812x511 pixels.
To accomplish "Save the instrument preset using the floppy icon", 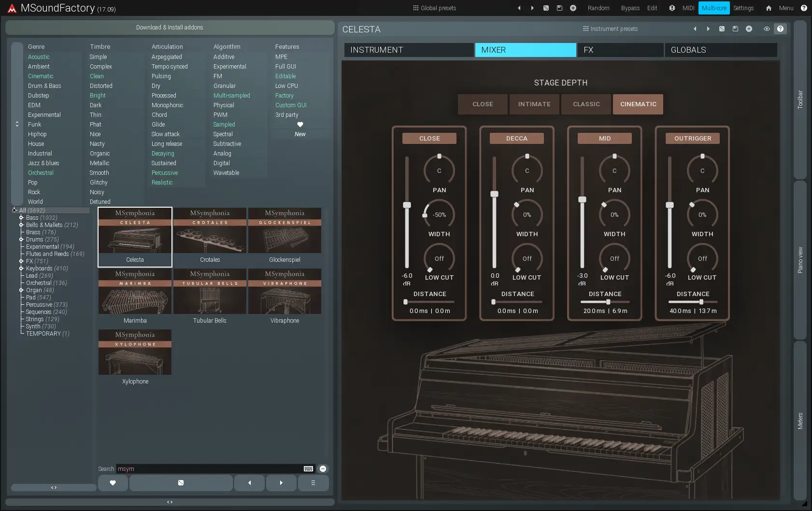I will [735, 29].
